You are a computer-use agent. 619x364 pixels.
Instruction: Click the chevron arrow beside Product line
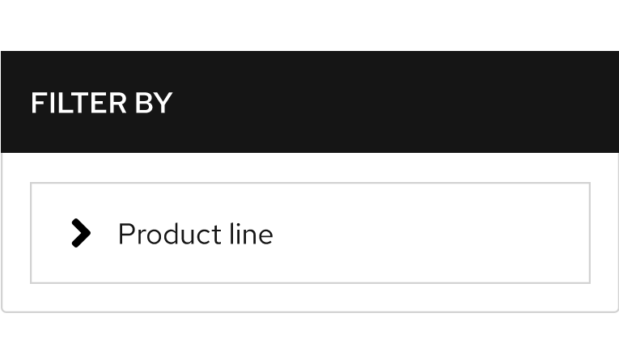tap(81, 233)
